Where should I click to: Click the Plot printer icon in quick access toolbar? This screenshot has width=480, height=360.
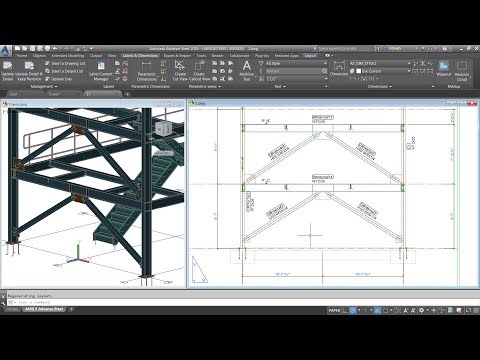click(x=47, y=49)
